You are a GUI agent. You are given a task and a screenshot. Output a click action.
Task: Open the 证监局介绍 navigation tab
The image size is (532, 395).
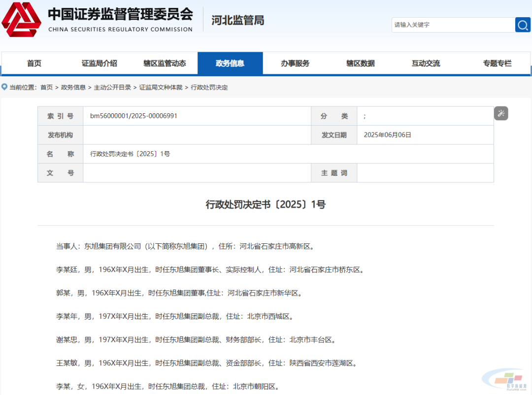[99, 64]
